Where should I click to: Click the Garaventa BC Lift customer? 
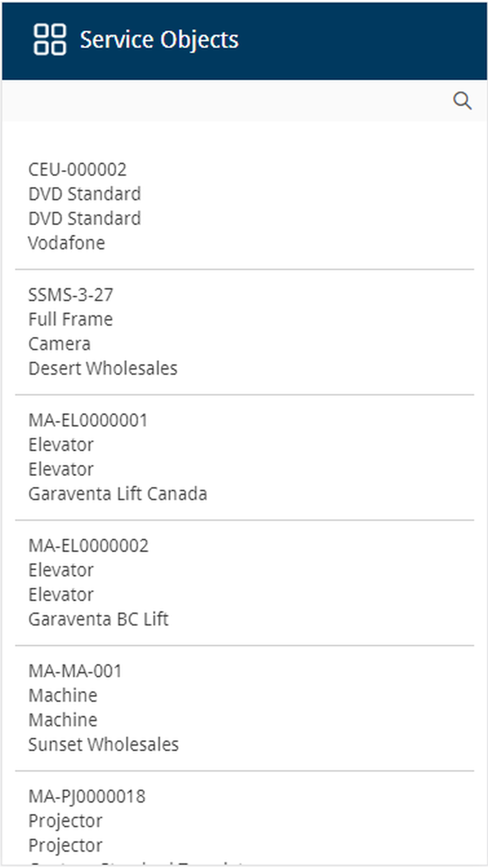pos(98,620)
